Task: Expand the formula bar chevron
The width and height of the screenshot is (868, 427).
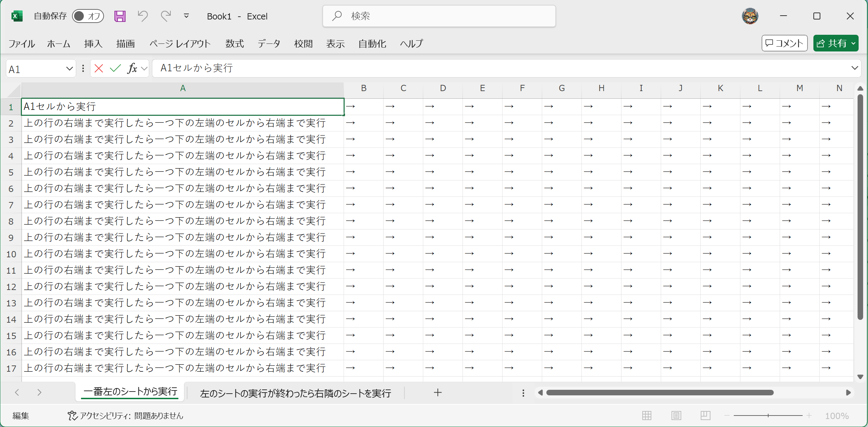Action: [854, 68]
